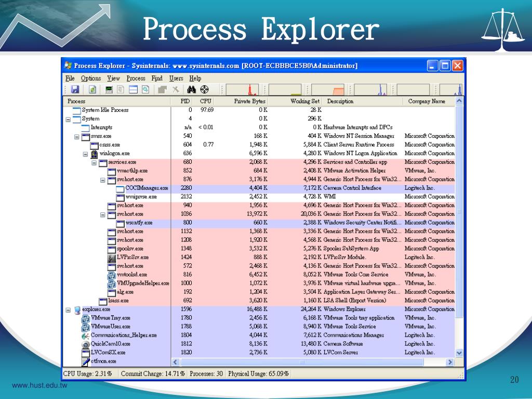The image size is (532, 399).
Task: Click the vertical scrollbar up arrow
Action: [459, 101]
